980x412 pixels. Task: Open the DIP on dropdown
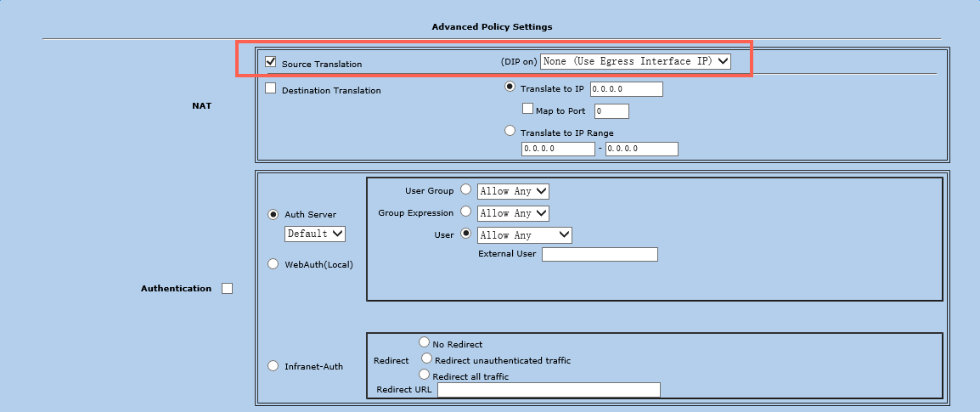(635, 61)
